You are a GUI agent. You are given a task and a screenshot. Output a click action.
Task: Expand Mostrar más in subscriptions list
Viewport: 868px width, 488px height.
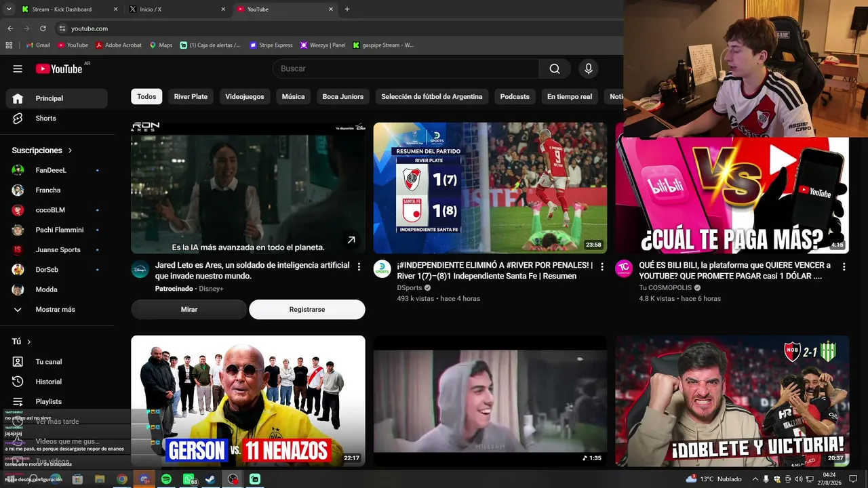[x=57, y=309]
